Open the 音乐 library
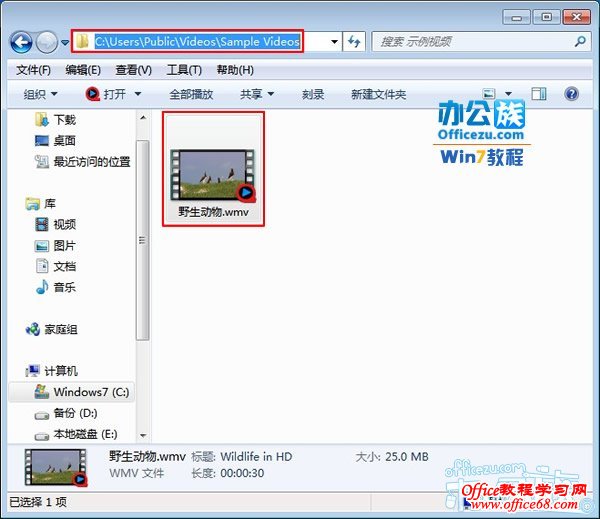This screenshot has width=600, height=519. [x=55, y=287]
